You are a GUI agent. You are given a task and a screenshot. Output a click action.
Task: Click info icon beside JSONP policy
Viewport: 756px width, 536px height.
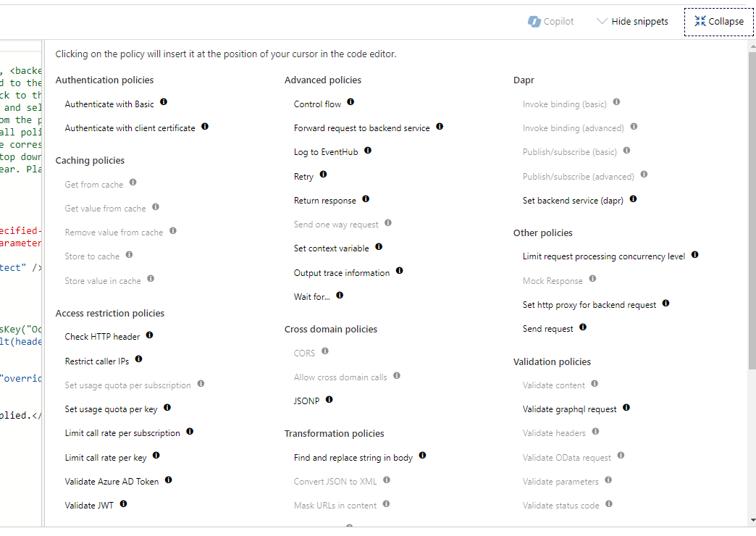329,398
